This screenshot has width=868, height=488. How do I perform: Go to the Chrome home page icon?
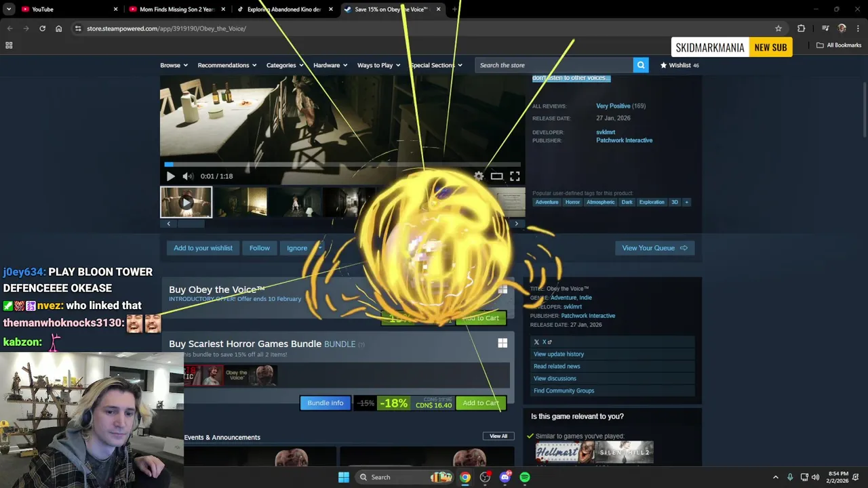tap(58, 28)
